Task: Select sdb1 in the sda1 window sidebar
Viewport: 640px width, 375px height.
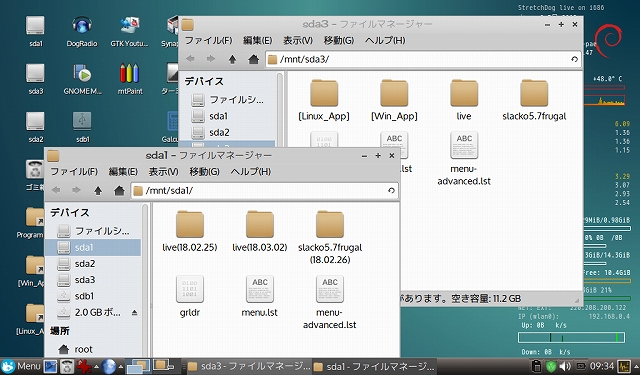Action: (93, 296)
